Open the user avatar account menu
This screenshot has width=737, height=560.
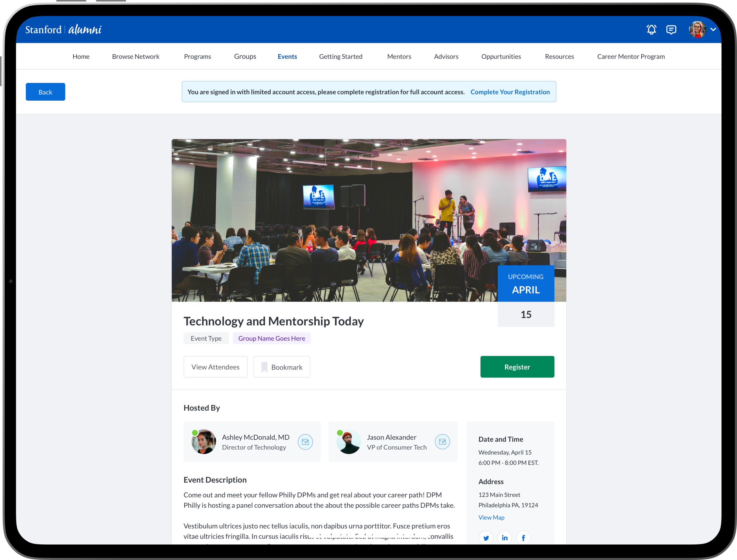[x=697, y=30]
